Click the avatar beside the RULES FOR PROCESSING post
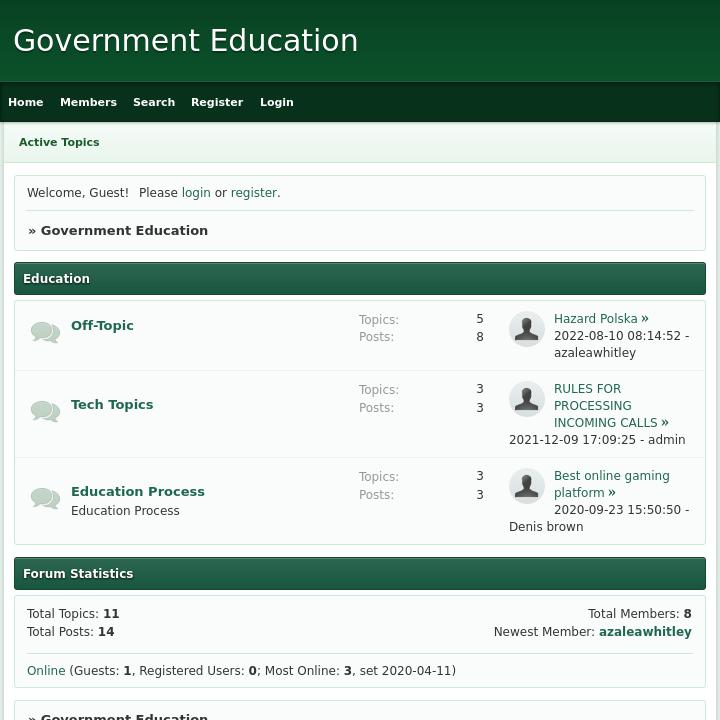 [527, 399]
